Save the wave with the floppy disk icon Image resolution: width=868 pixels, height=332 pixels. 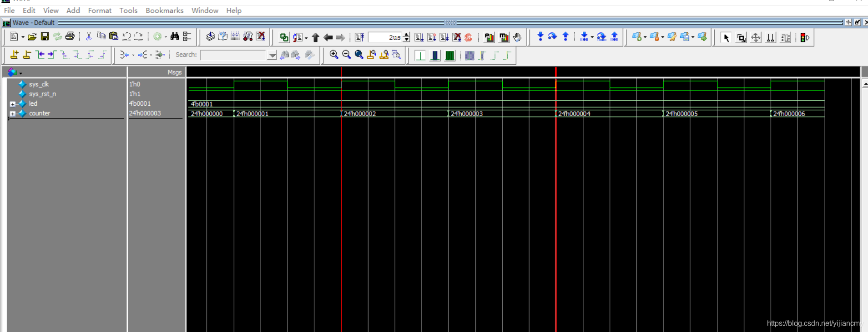coord(45,37)
